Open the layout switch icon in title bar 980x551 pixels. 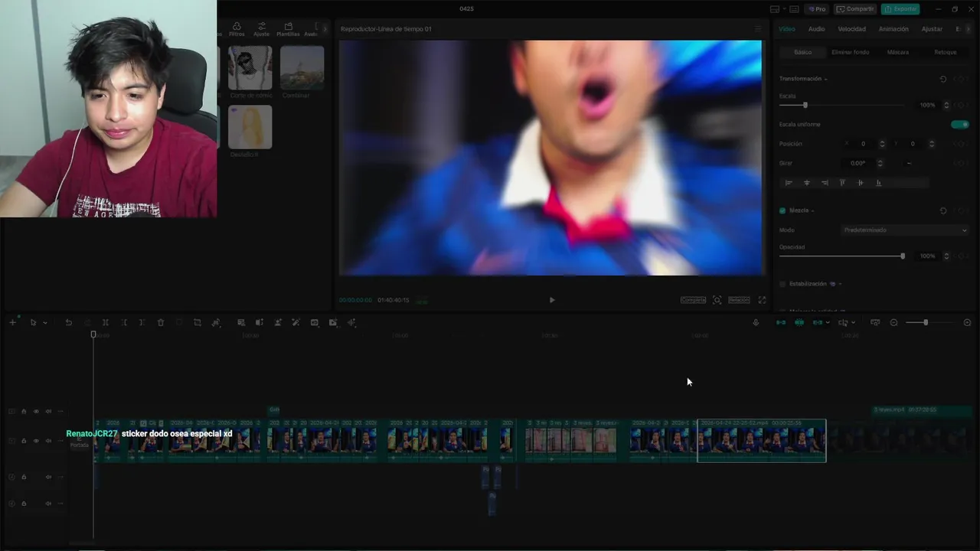(x=775, y=9)
